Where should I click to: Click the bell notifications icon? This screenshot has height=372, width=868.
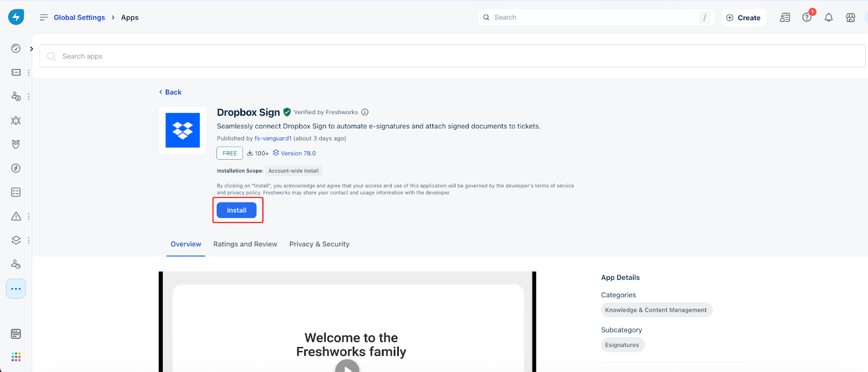(829, 17)
